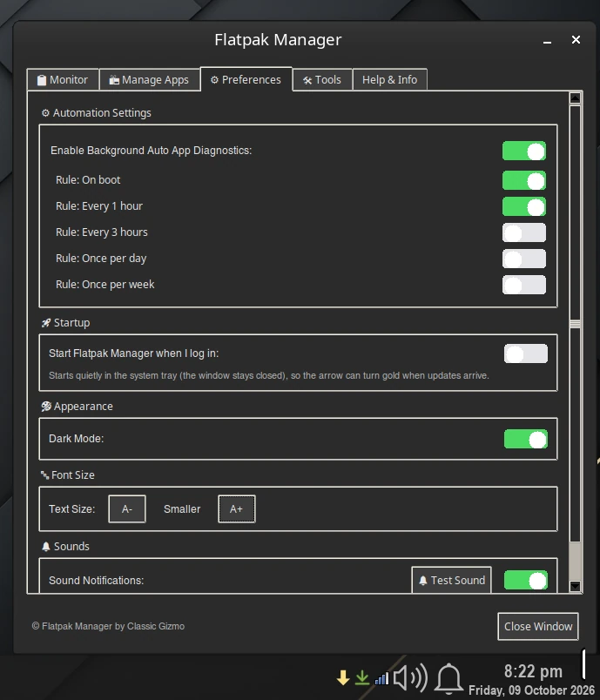
Task: Enable Start Flatpak Manager at login
Action: click(x=526, y=353)
